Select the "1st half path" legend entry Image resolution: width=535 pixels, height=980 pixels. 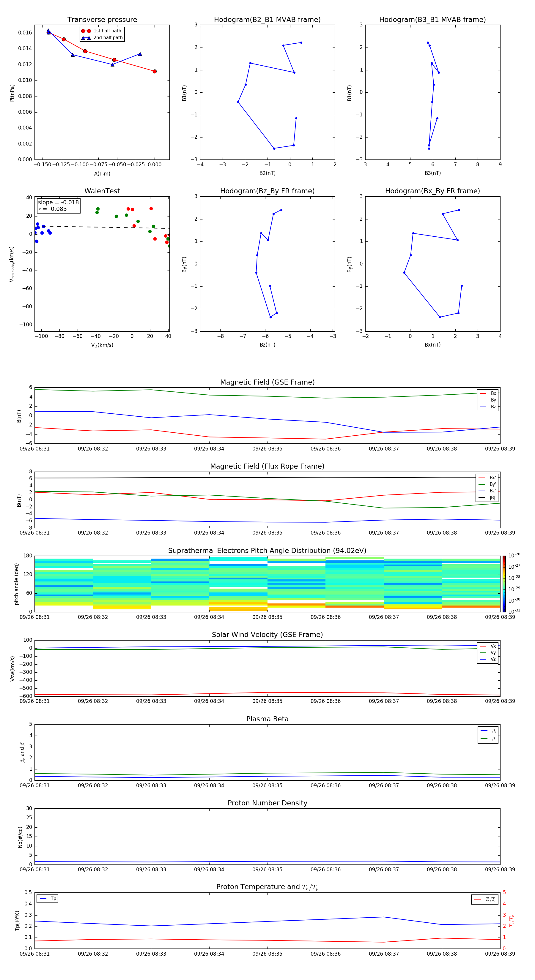[101, 31]
